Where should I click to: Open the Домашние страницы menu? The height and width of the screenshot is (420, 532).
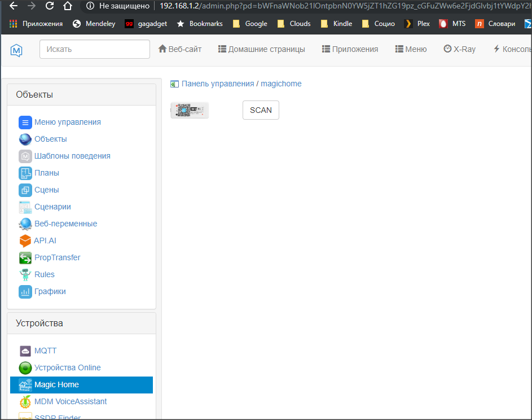click(261, 49)
